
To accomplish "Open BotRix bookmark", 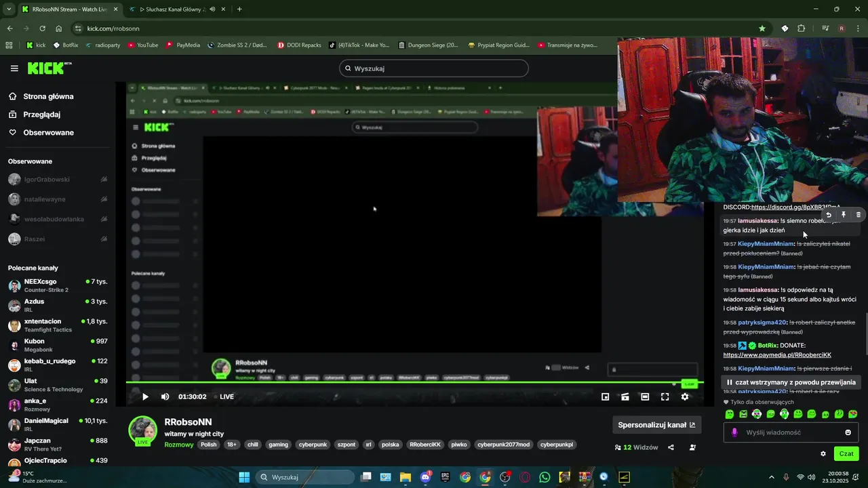I will click(65, 45).
